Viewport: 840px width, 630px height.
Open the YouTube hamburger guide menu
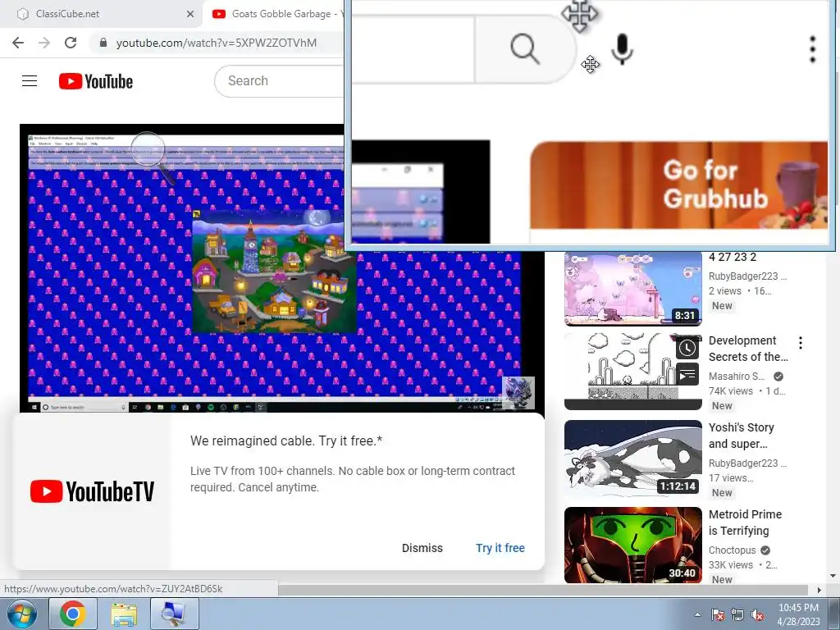pos(30,81)
